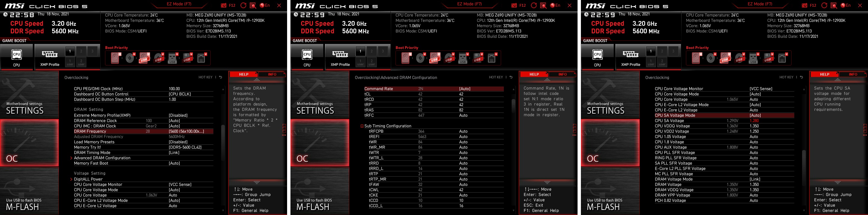Viewport: 868px width, 215px height.
Task: Click the circular arrow icon in the middle BIOS panel
Action: point(534,5)
